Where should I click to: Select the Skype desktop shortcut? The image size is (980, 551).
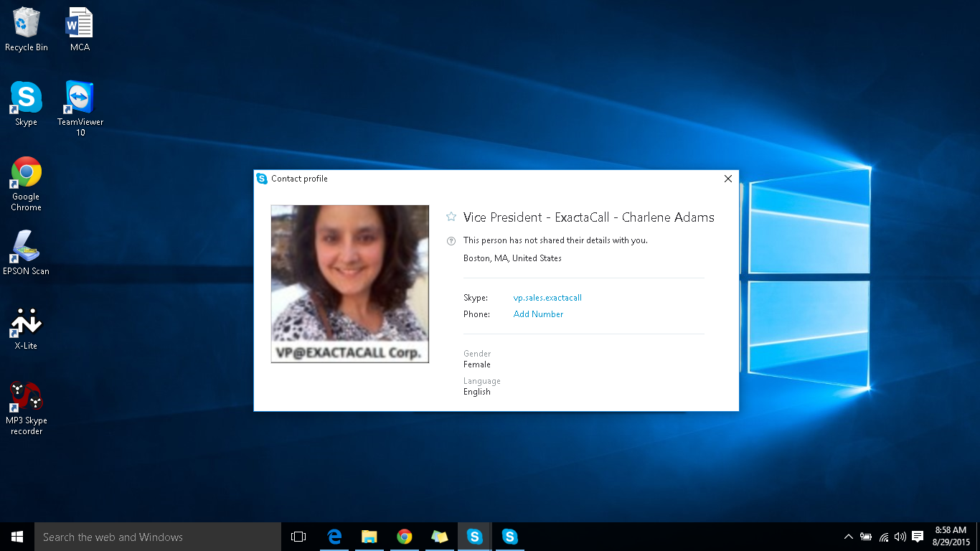[27, 104]
